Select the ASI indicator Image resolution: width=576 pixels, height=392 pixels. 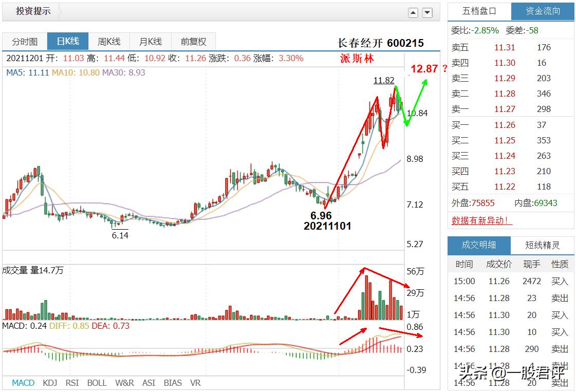[148, 383]
